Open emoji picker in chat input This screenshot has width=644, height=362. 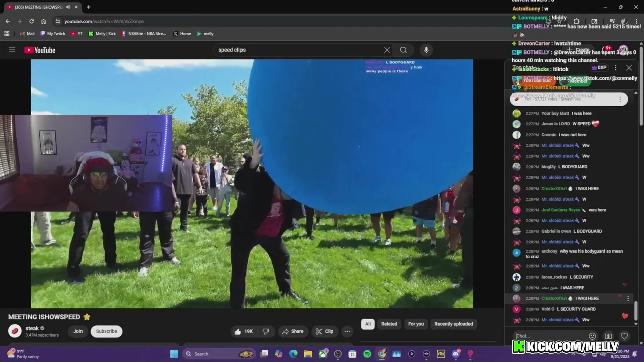click(592, 336)
